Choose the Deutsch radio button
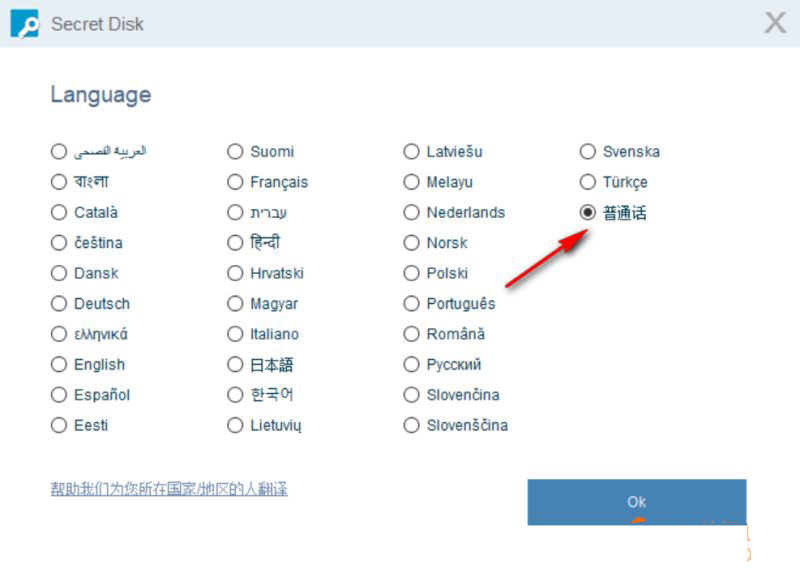Image resolution: width=800 pixels, height=568 pixels. pyautogui.click(x=59, y=304)
